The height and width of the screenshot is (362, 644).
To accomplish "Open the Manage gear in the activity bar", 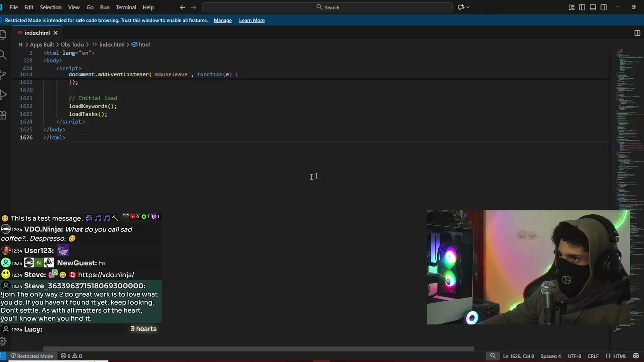I will click(x=3, y=341).
